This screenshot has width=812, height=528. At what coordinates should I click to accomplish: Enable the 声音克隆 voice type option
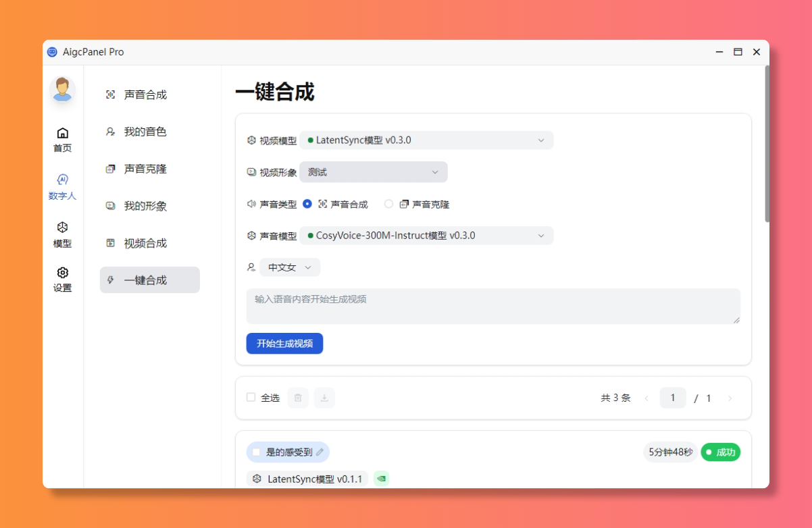[x=388, y=204]
